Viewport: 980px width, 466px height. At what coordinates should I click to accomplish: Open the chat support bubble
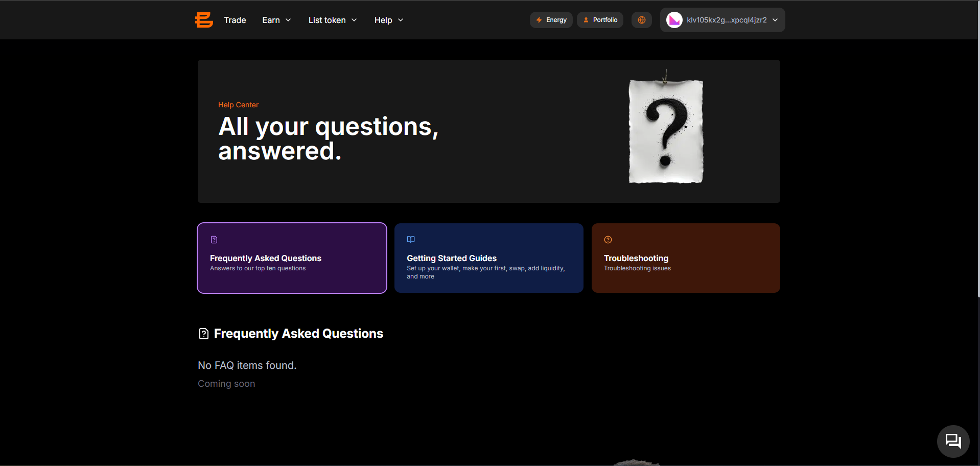pyautogui.click(x=953, y=441)
